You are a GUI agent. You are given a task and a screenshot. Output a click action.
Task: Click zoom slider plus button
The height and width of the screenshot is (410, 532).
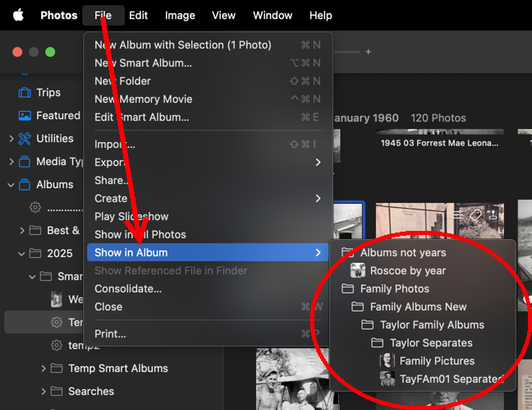point(368,52)
